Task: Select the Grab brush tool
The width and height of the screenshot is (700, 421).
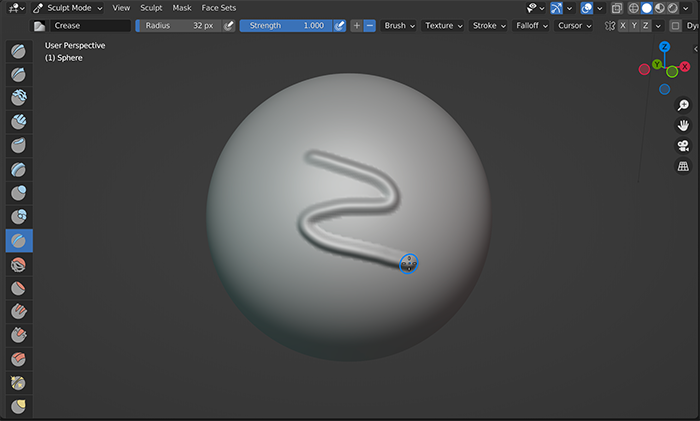Action: click(x=19, y=406)
